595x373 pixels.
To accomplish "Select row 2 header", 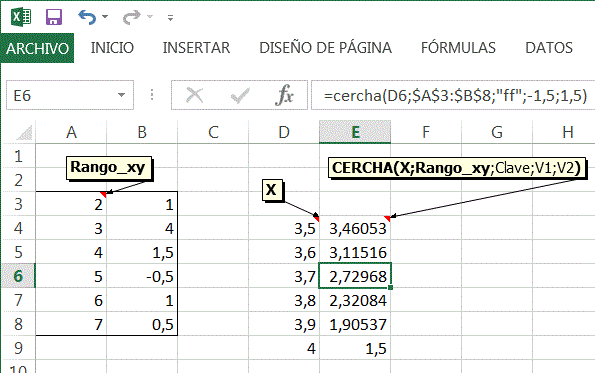I will click(18, 180).
